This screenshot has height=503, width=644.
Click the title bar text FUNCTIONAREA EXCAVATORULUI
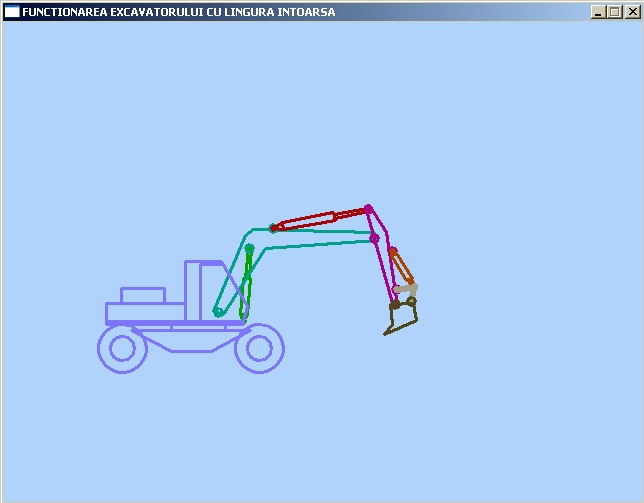click(115, 12)
